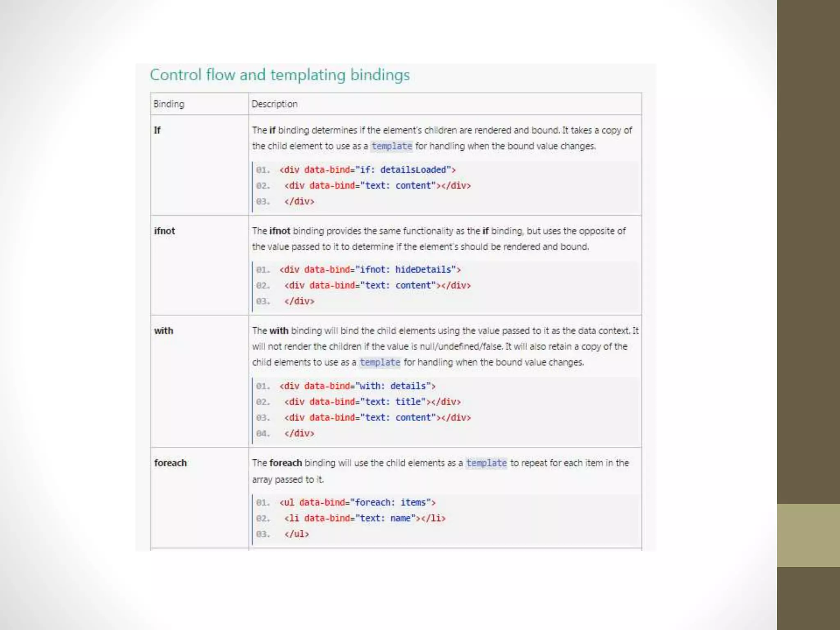Click code line with foreach: items
840x630 pixels.
357,502
